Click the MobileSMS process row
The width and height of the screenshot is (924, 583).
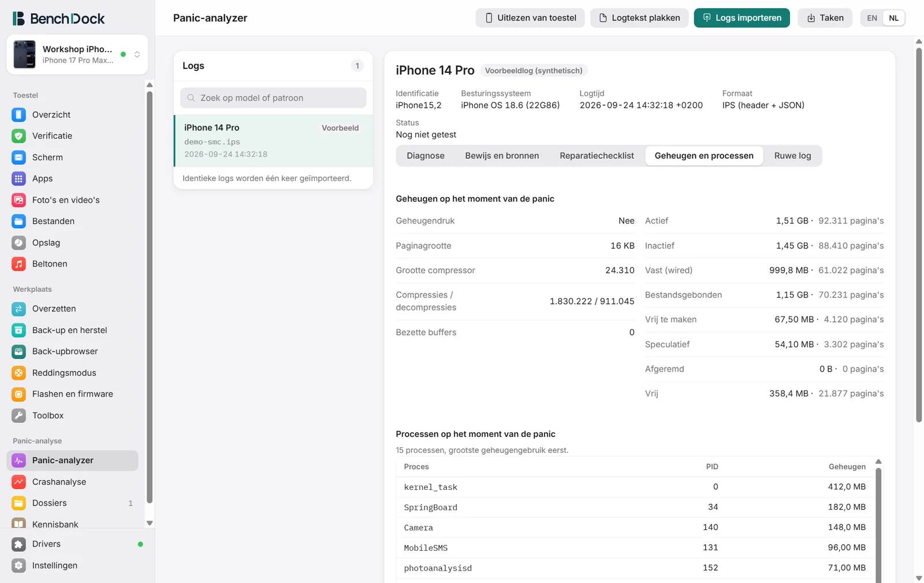tap(635, 548)
